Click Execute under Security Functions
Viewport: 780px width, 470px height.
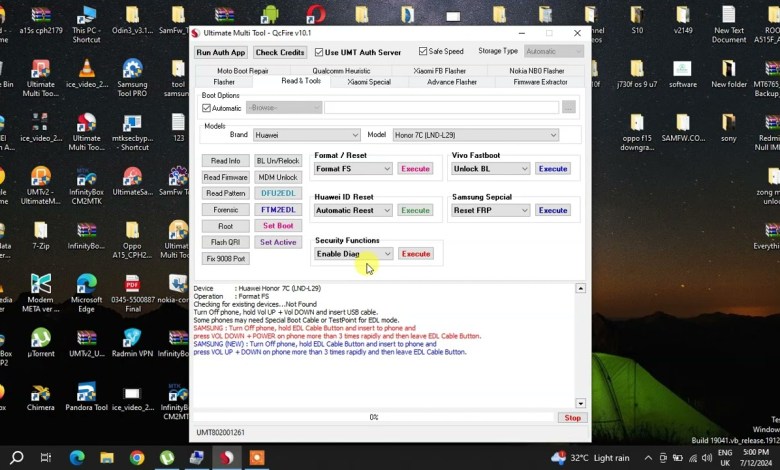(416, 254)
